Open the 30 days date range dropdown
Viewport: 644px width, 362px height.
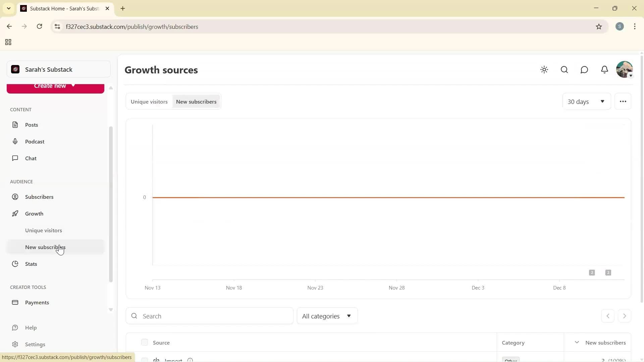tap(586, 101)
